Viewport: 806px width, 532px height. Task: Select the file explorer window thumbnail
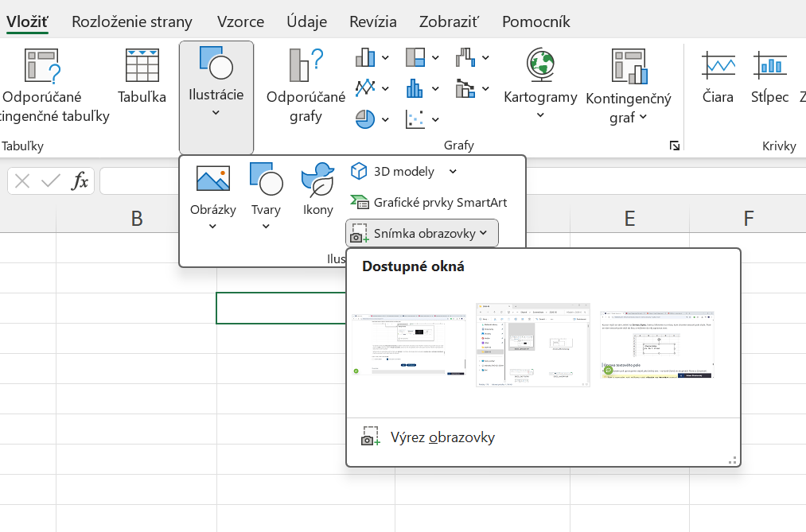pos(533,345)
